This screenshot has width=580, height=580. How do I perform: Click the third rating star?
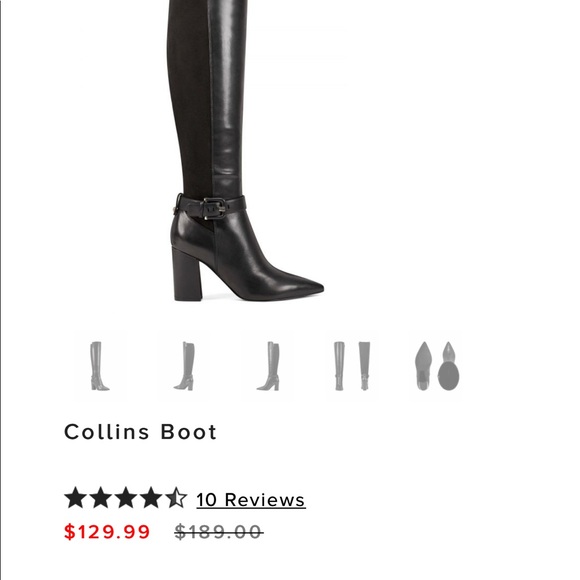(x=126, y=498)
